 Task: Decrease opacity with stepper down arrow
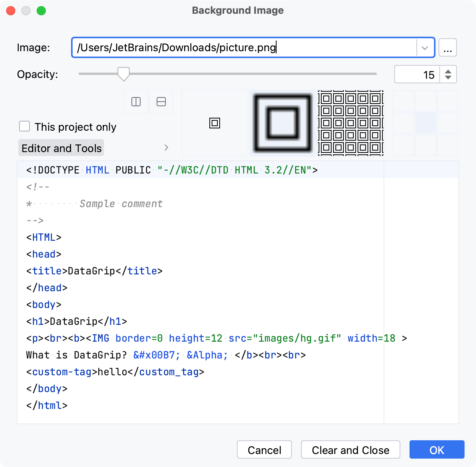(x=448, y=78)
